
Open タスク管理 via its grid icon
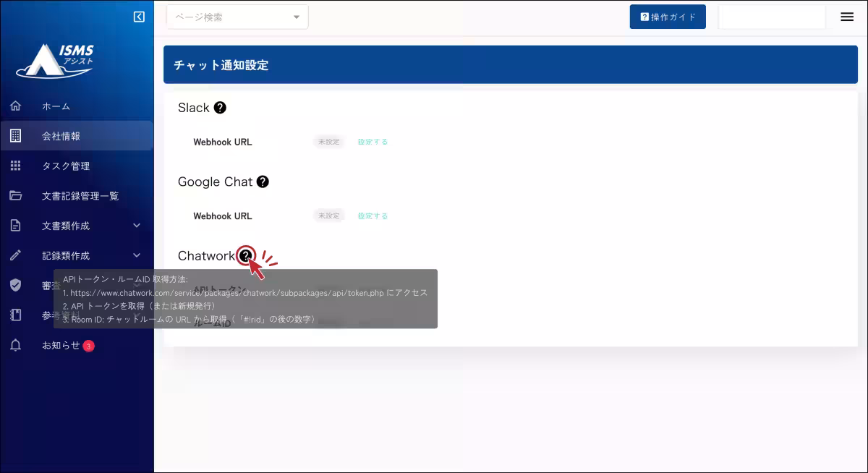(15, 166)
